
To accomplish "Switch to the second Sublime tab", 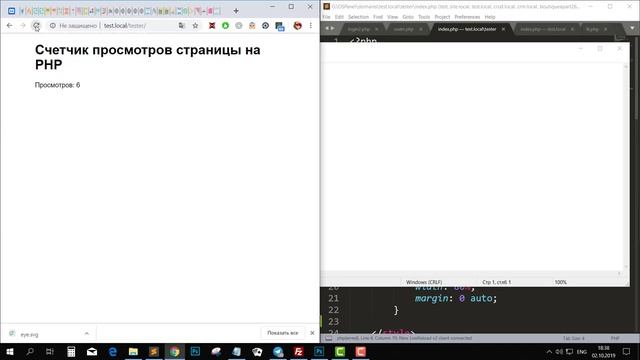I will (x=404, y=29).
